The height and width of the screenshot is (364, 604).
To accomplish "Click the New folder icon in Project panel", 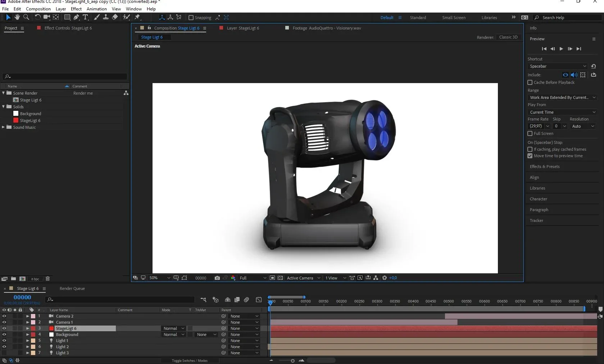I will 13,279.
